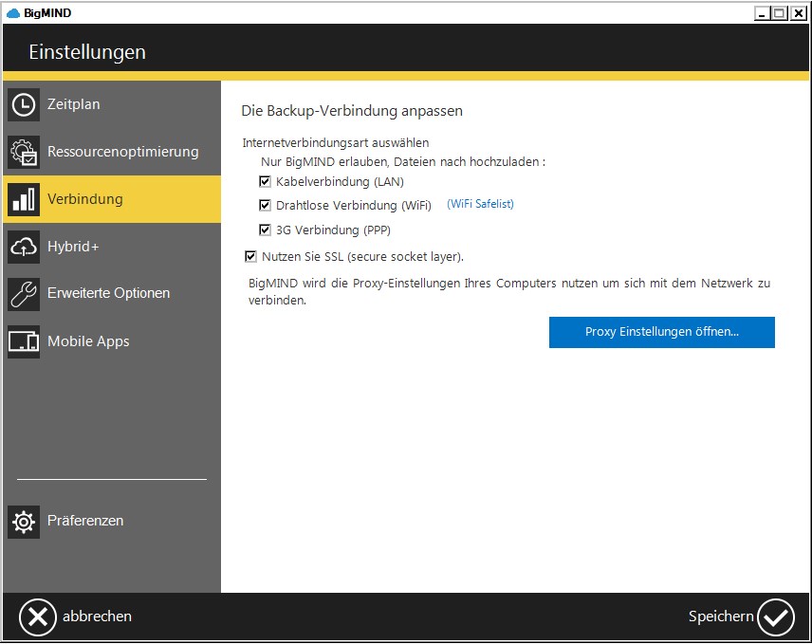The image size is (812, 644).
Task: Maximize the BigMIND window
Action: [779, 13]
